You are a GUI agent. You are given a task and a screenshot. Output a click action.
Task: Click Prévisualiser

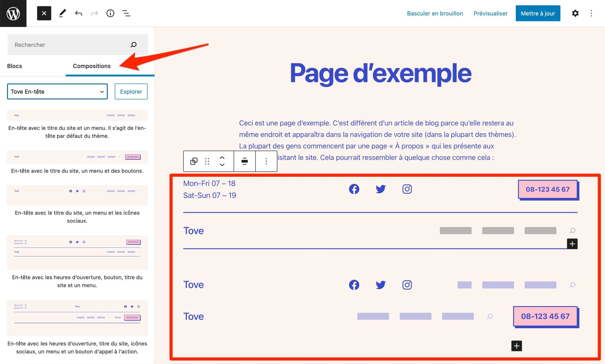click(490, 13)
